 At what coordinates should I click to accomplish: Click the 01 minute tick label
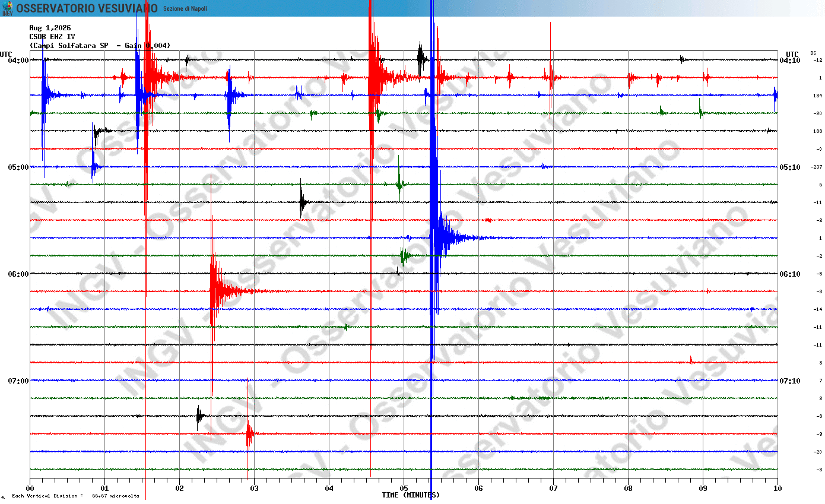pyautogui.click(x=104, y=489)
